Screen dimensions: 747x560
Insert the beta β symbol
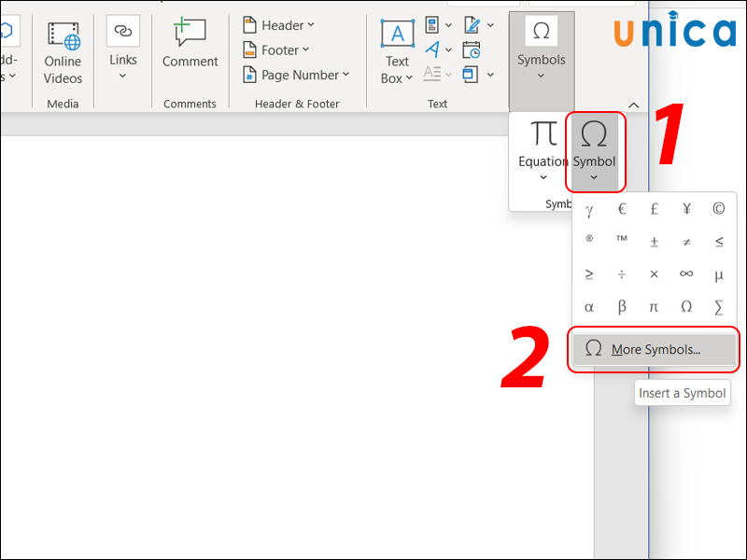(x=622, y=307)
